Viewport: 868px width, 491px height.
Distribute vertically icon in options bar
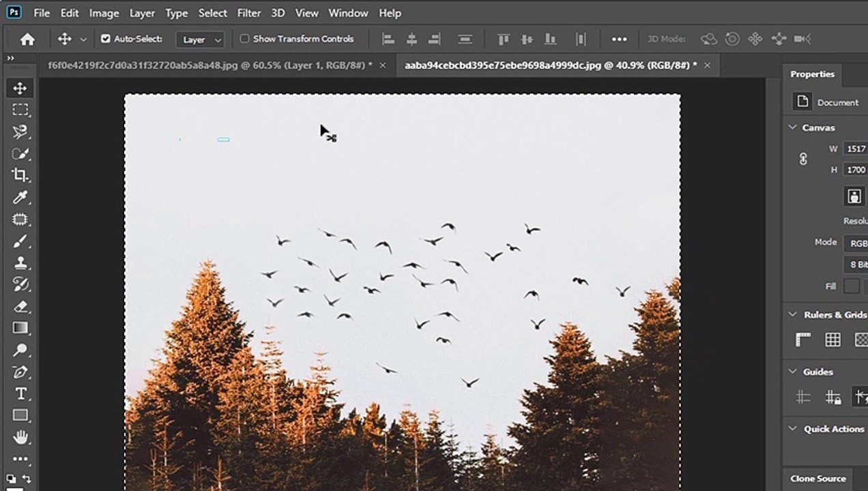[x=465, y=40]
